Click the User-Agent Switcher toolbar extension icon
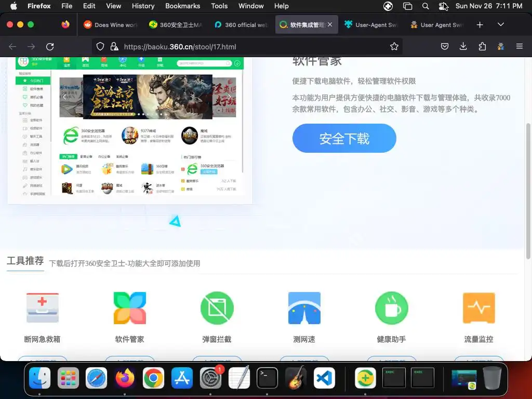Screen dimensions: 532x399 click(501, 46)
